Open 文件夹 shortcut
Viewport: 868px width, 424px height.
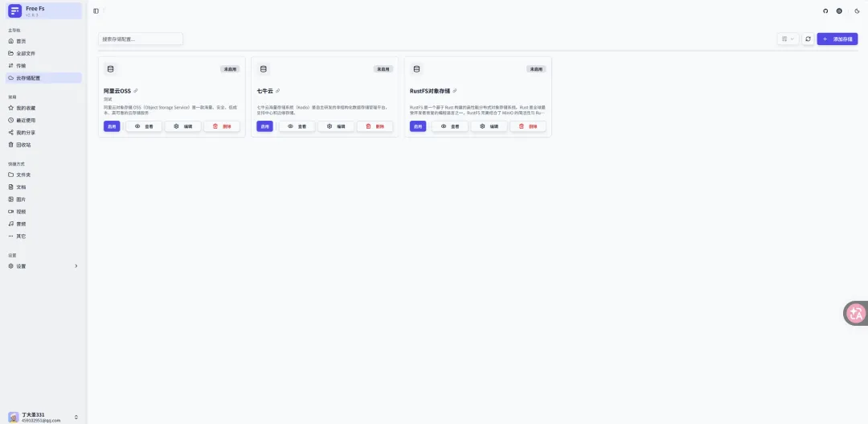coord(43,175)
